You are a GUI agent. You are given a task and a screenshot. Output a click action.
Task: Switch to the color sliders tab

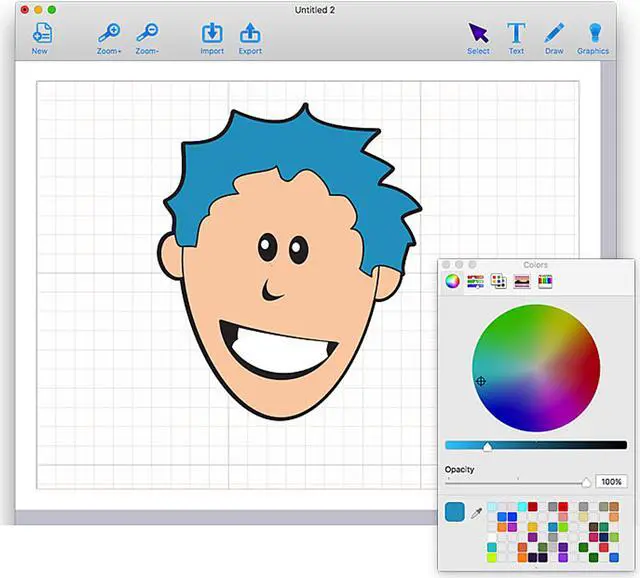(475, 282)
